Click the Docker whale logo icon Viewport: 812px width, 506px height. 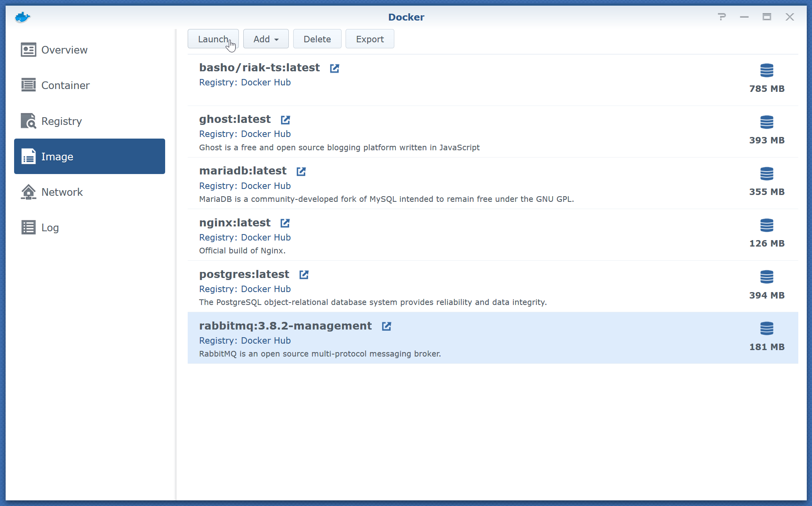[23, 17]
